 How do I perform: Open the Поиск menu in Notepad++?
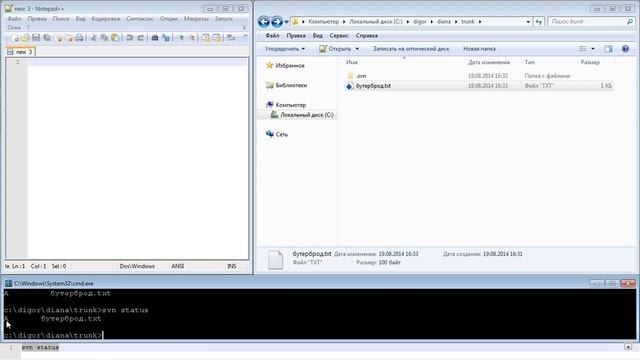[61, 19]
